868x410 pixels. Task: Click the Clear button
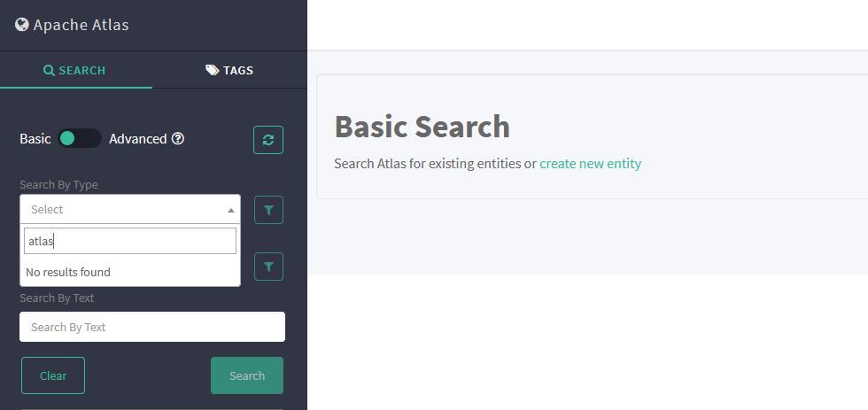click(53, 375)
